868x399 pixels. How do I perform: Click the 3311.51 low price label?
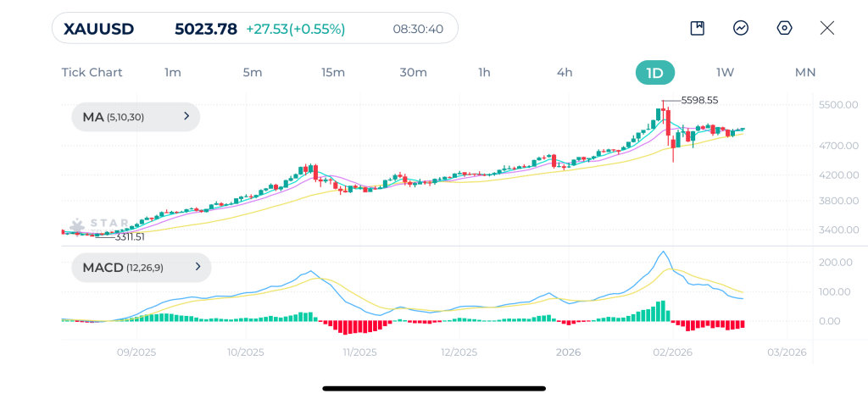pyautogui.click(x=130, y=237)
